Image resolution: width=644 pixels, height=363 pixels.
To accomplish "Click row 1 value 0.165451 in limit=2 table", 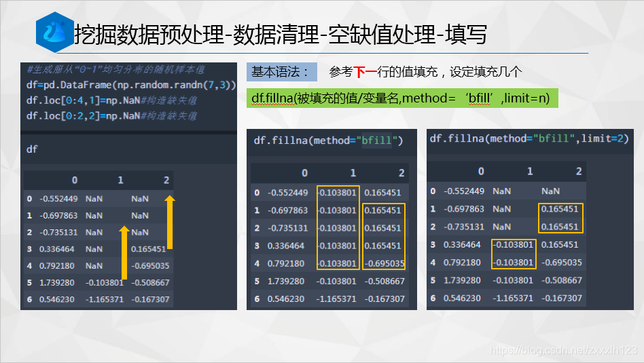I will 559,209.
